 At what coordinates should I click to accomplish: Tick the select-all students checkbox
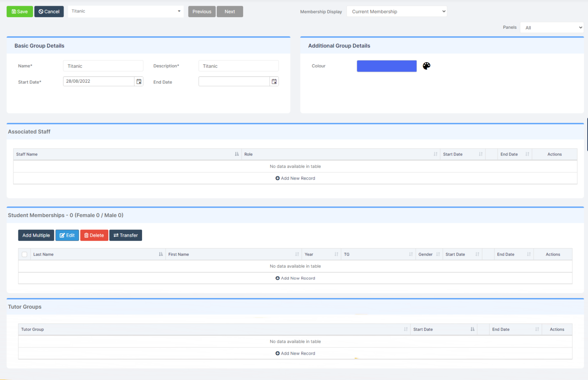point(24,254)
